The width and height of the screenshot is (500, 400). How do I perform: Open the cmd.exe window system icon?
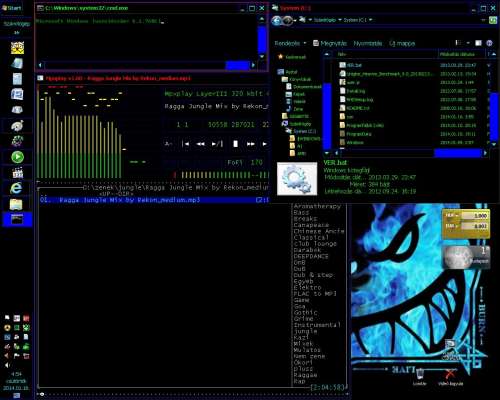pos(40,8)
